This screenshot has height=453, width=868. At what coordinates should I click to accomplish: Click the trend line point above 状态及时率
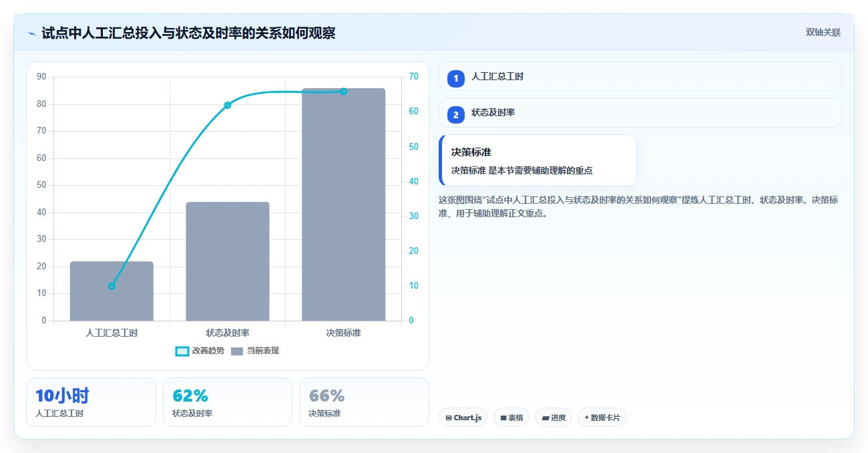228,105
